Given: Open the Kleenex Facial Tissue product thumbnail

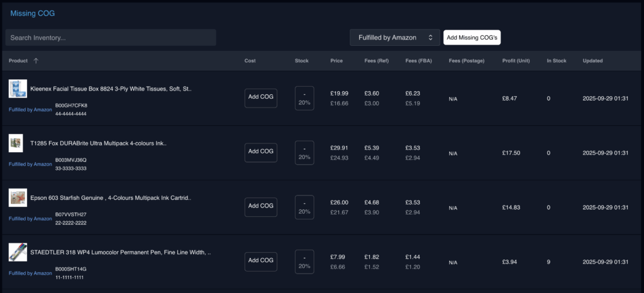Looking at the screenshot, I should (x=18, y=89).
